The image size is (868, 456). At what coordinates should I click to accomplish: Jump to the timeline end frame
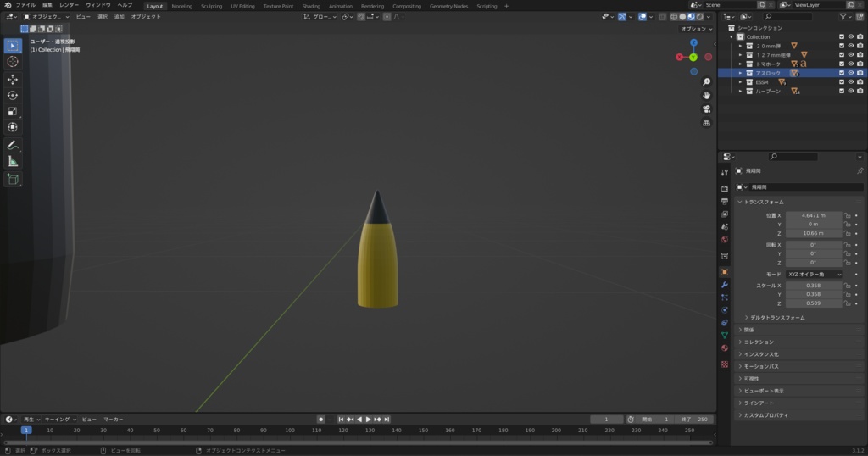387,420
